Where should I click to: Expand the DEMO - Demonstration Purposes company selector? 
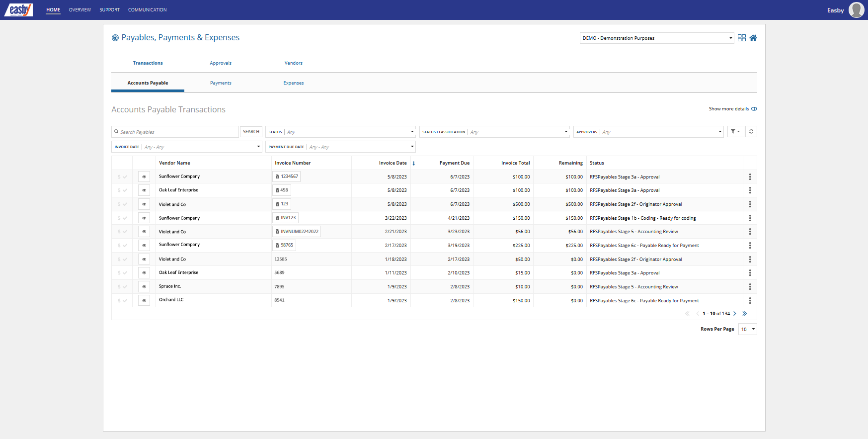click(656, 38)
